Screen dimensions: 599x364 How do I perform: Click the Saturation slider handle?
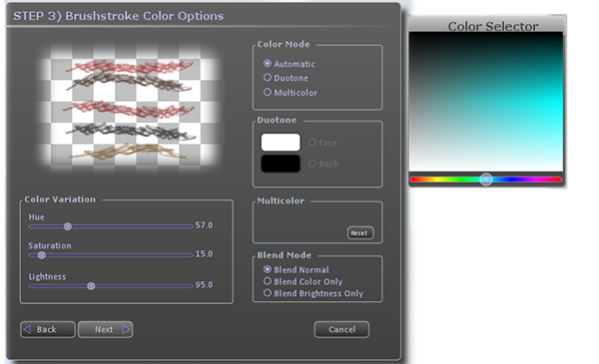tap(42, 255)
